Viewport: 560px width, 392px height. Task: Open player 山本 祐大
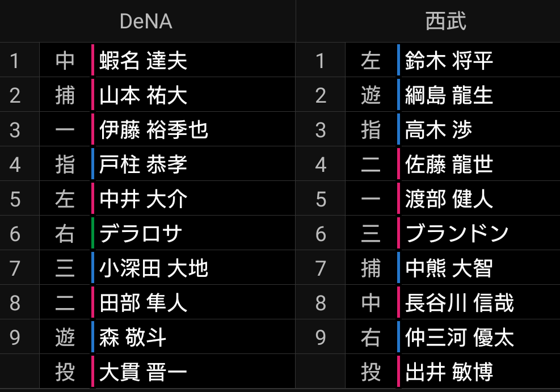pos(143,95)
